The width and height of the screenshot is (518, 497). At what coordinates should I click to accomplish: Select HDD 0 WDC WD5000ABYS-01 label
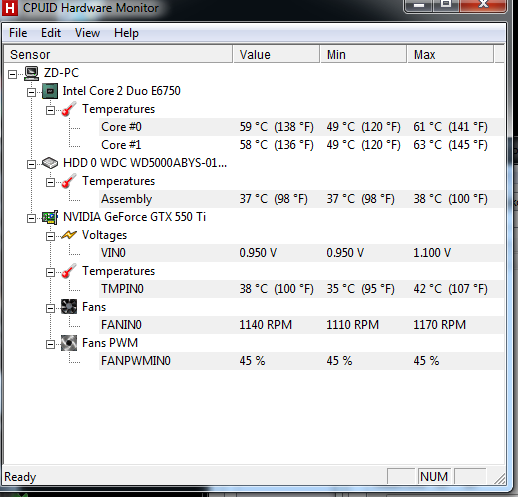pos(145,163)
